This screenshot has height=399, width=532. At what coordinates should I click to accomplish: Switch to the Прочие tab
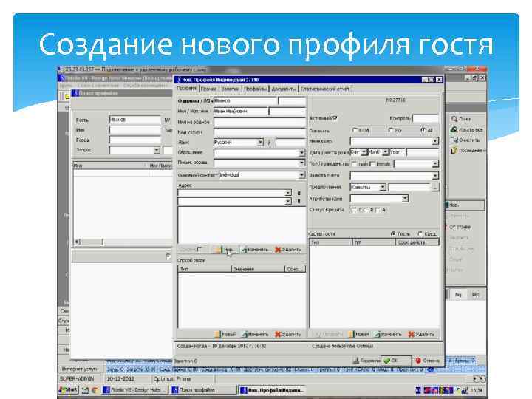pyautogui.click(x=208, y=89)
